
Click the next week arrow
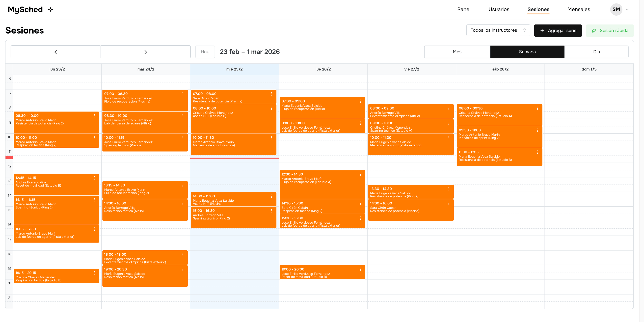pos(146,52)
